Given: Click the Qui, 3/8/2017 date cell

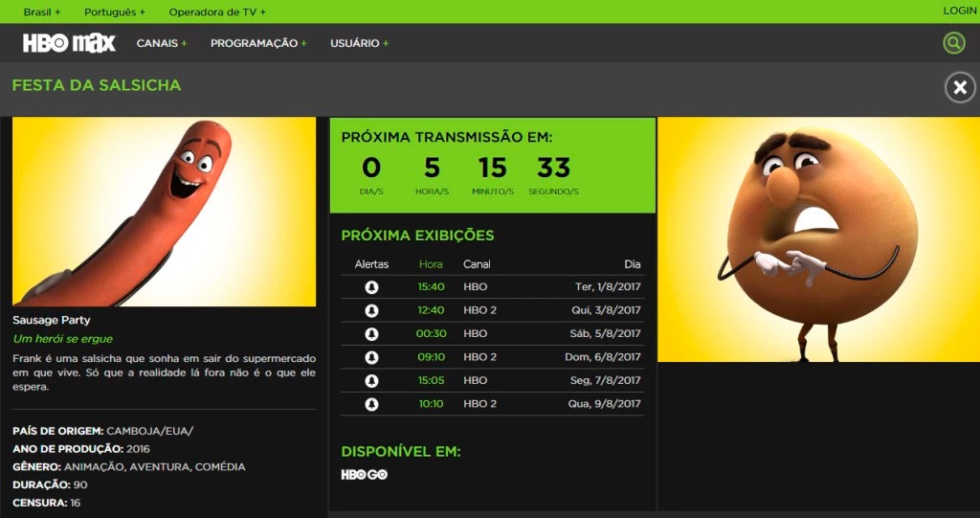Looking at the screenshot, I should [x=606, y=310].
